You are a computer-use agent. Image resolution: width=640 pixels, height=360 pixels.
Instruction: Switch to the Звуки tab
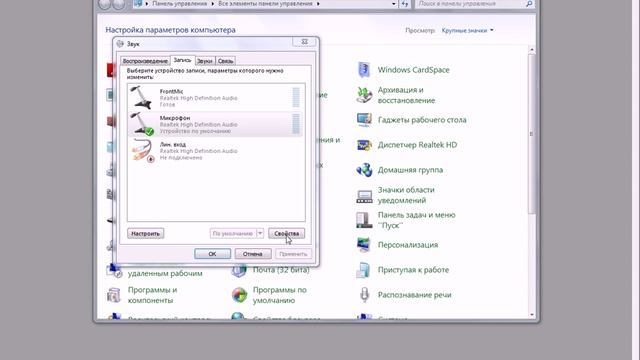click(204, 61)
